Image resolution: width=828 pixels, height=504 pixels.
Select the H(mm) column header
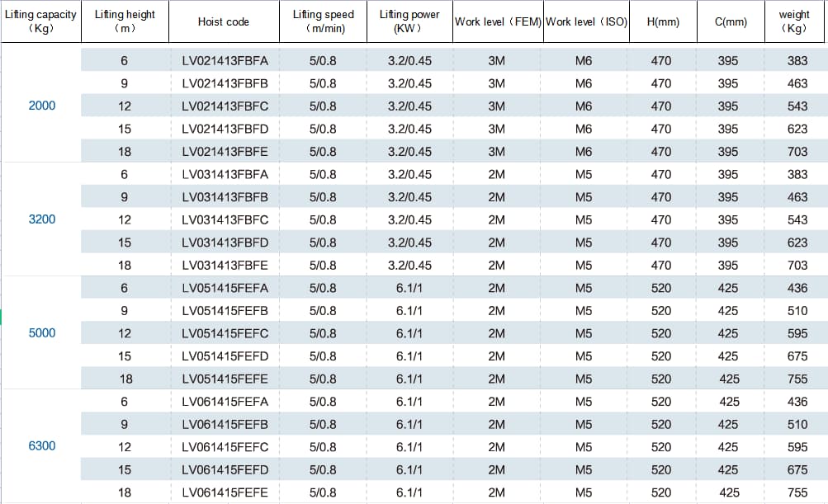[x=662, y=22]
